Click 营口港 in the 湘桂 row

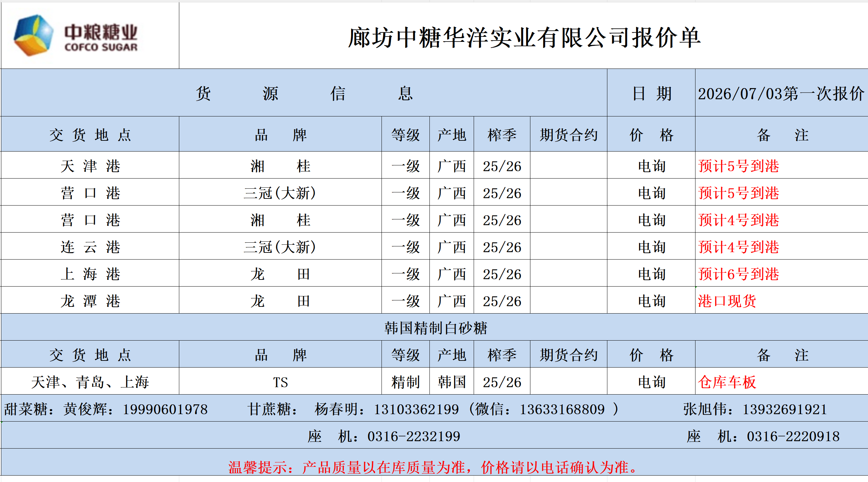pos(90,220)
